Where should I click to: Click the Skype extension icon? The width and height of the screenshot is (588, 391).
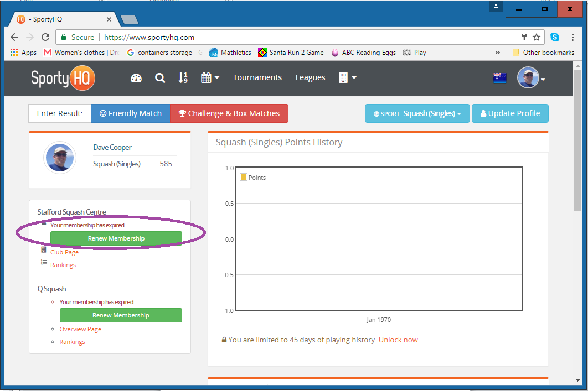554,37
